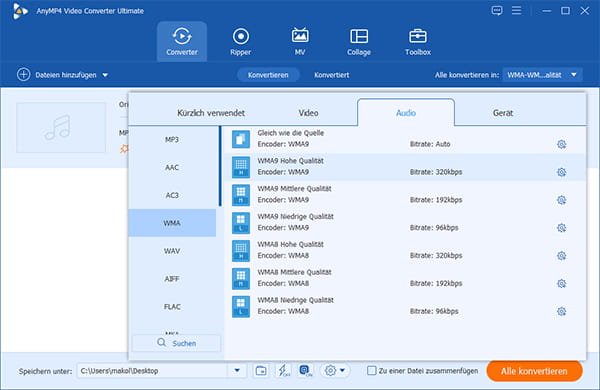Open settings gear for WMA9 Mittlere Qualität

tap(561, 200)
